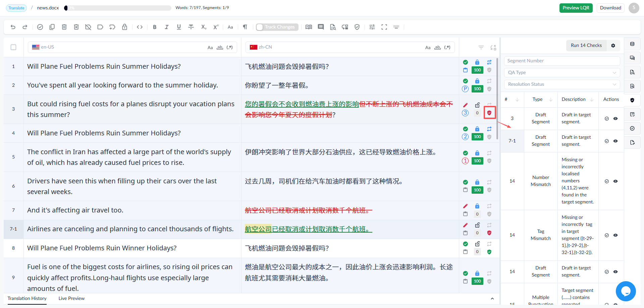Apply strikethrough formatting
The height and width of the screenshot is (308, 644).
click(x=191, y=27)
